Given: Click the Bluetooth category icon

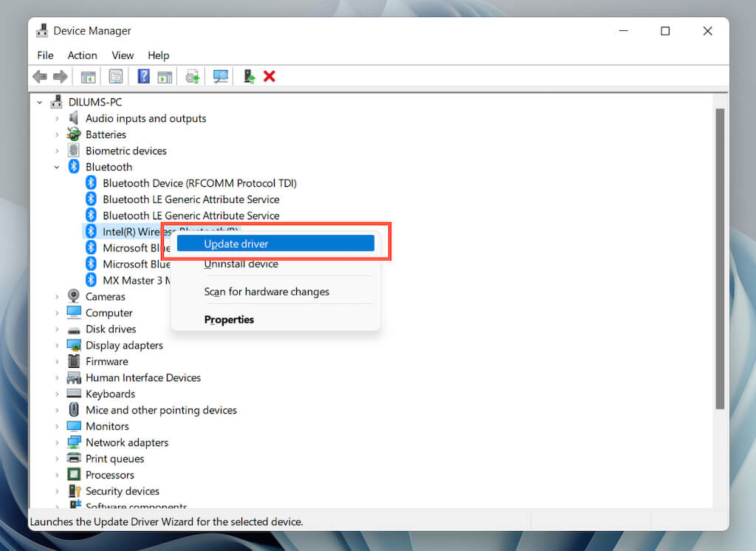Looking at the screenshot, I should click(x=73, y=166).
